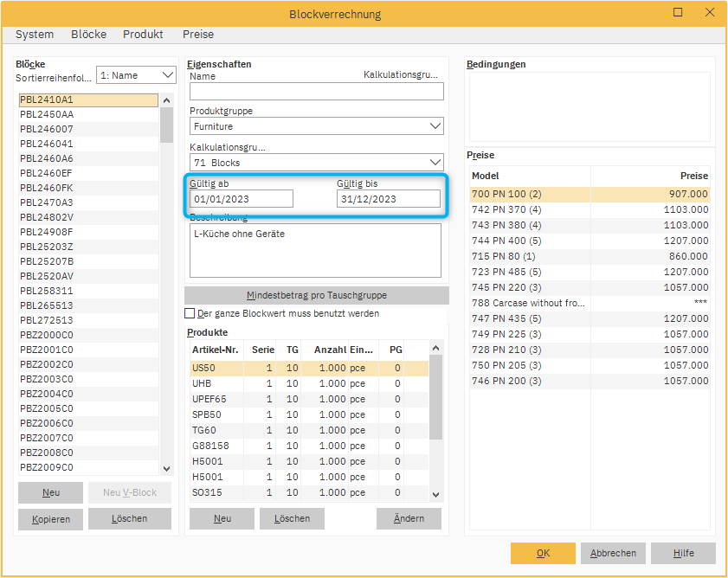
Task: Open the Preise menu
Action: (x=198, y=35)
